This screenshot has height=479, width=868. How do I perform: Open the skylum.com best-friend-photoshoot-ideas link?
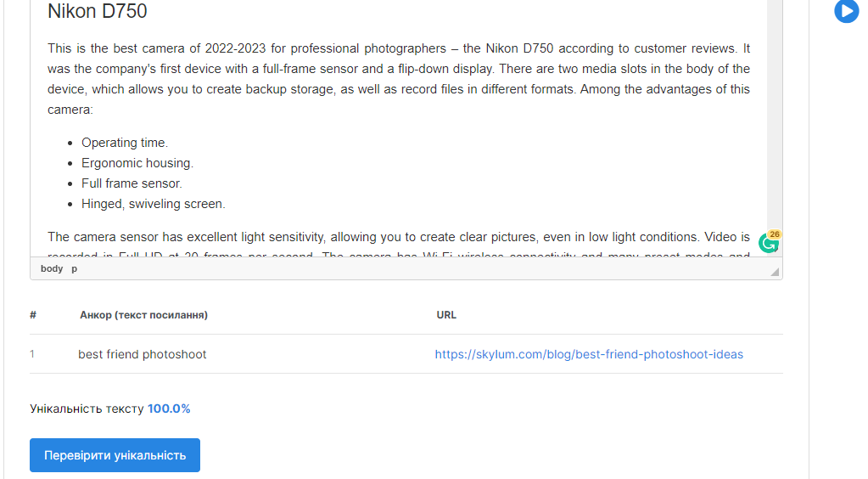589,354
